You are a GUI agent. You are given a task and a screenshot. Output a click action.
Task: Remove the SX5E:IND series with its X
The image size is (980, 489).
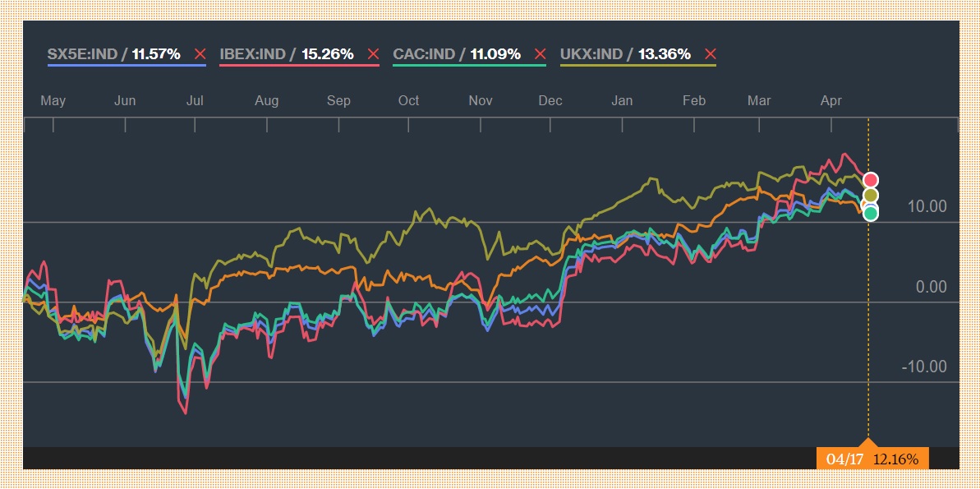(200, 55)
